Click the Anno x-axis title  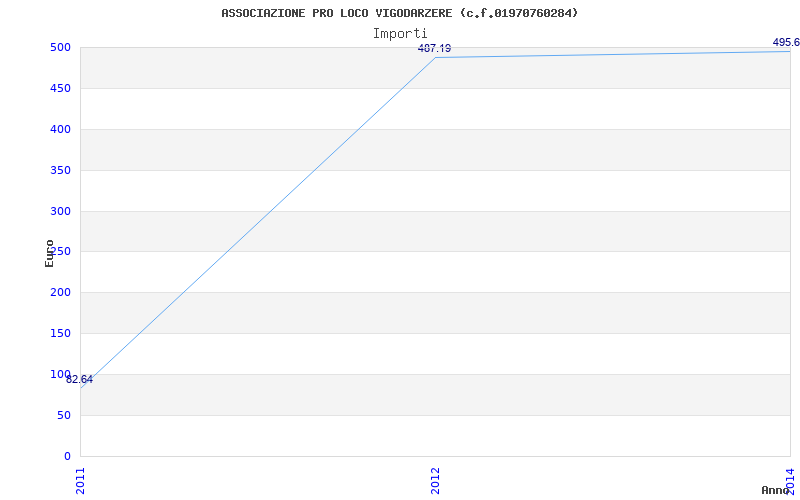775,490
